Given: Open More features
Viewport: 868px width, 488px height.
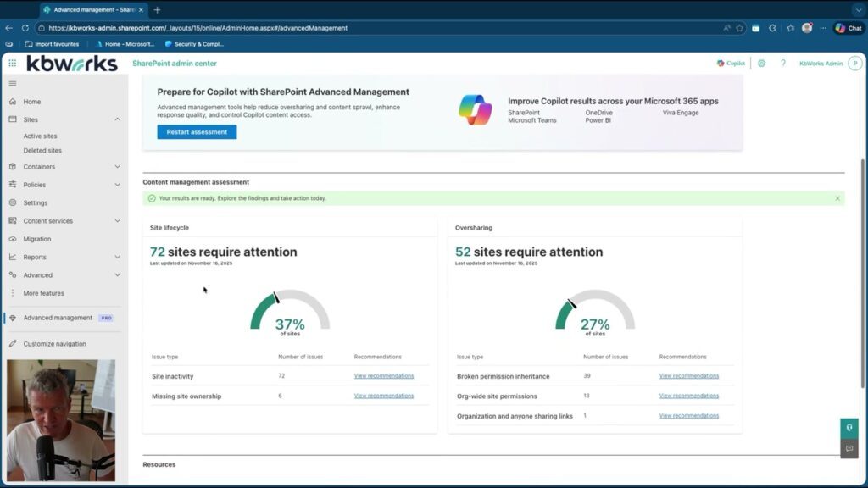Looking at the screenshot, I should coord(44,293).
